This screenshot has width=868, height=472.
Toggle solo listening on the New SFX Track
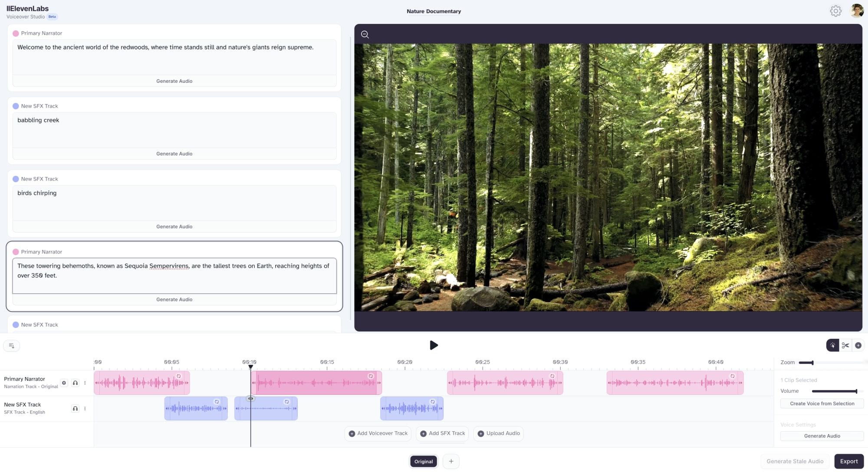(75, 408)
